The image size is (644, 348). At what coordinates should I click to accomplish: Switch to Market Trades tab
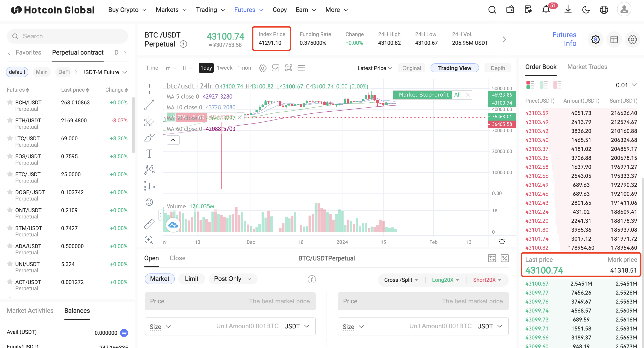pos(587,67)
